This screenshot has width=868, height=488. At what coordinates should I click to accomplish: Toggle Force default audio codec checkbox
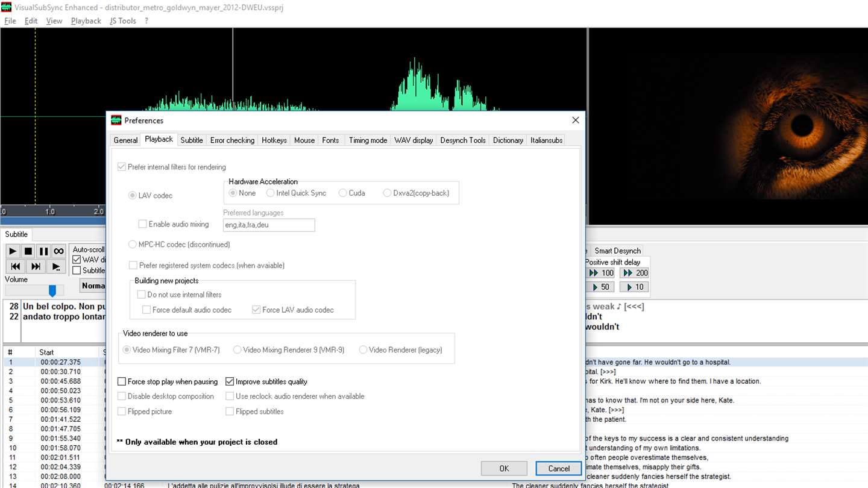(146, 310)
